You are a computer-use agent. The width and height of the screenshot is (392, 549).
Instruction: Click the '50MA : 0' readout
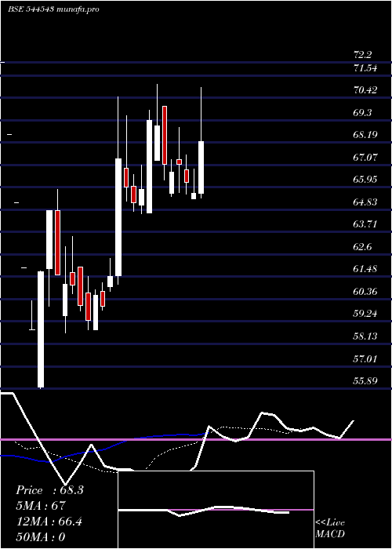click(40, 537)
